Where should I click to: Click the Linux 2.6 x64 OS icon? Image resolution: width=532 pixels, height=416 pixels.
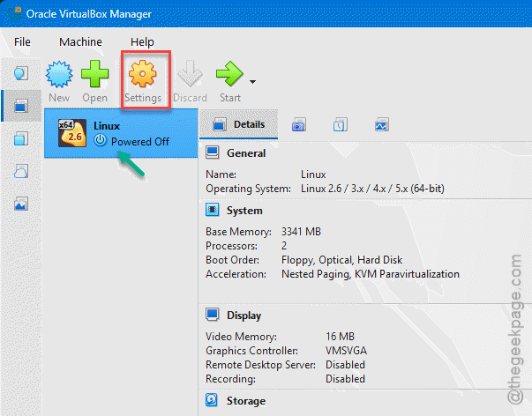pos(72,133)
